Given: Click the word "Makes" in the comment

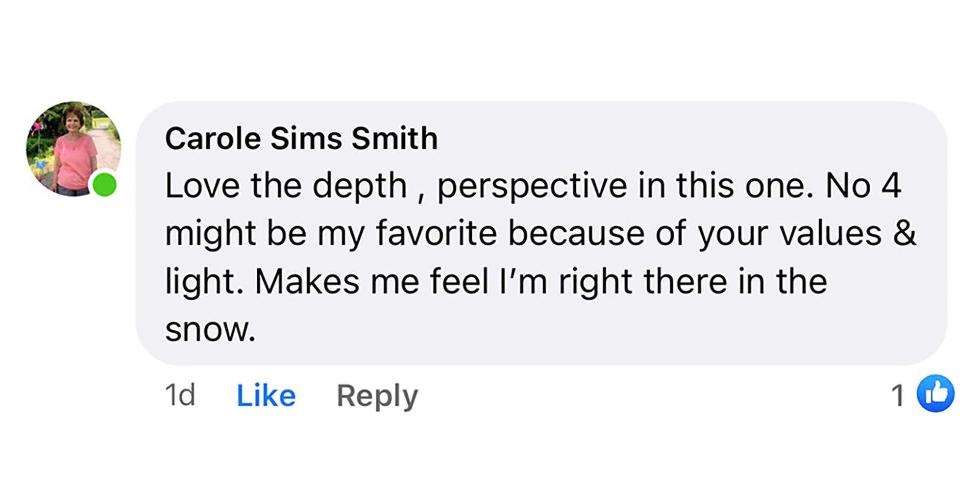Looking at the screenshot, I should point(307,282).
